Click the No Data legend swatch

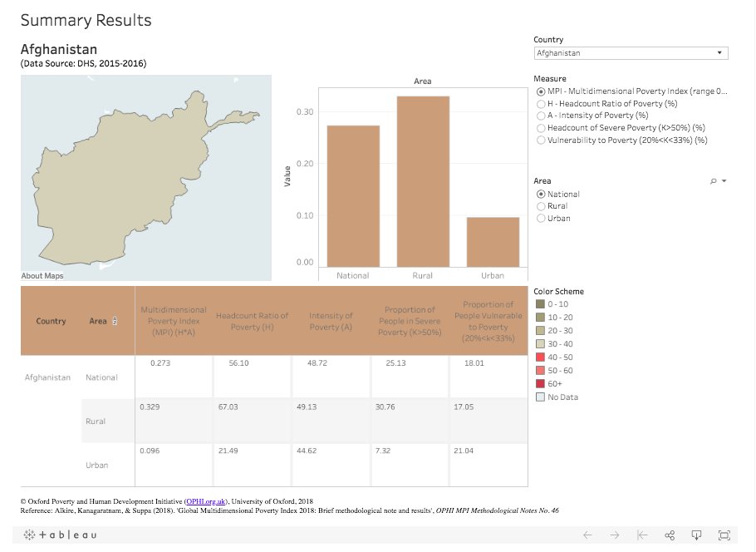click(x=541, y=397)
